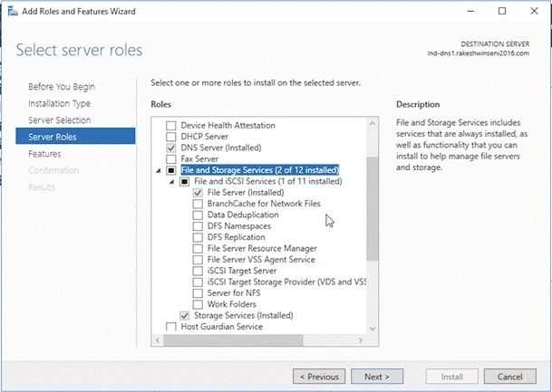The height and width of the screenshot is (392, 552).
Task: Collapse the File and iSCSI Services node
Action: pyautogui.click(x=171, y=182)
